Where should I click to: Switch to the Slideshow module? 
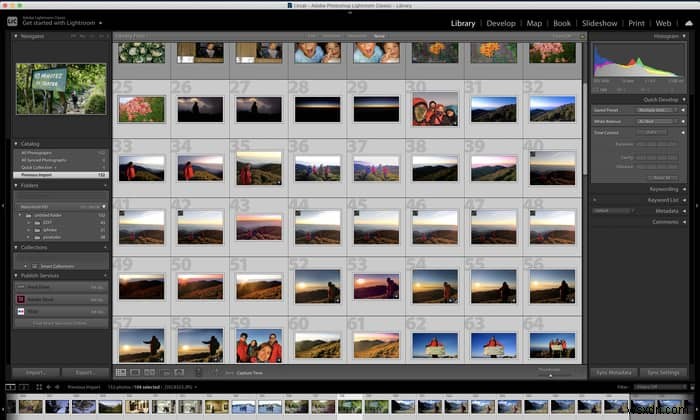point(599,23)
